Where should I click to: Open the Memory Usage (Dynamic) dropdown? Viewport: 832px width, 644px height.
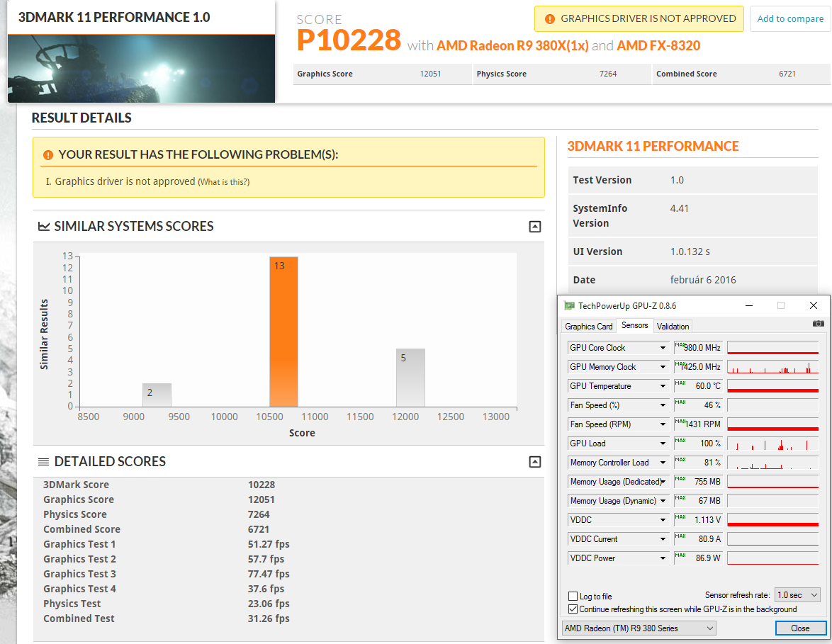click(x=663, y=501)
